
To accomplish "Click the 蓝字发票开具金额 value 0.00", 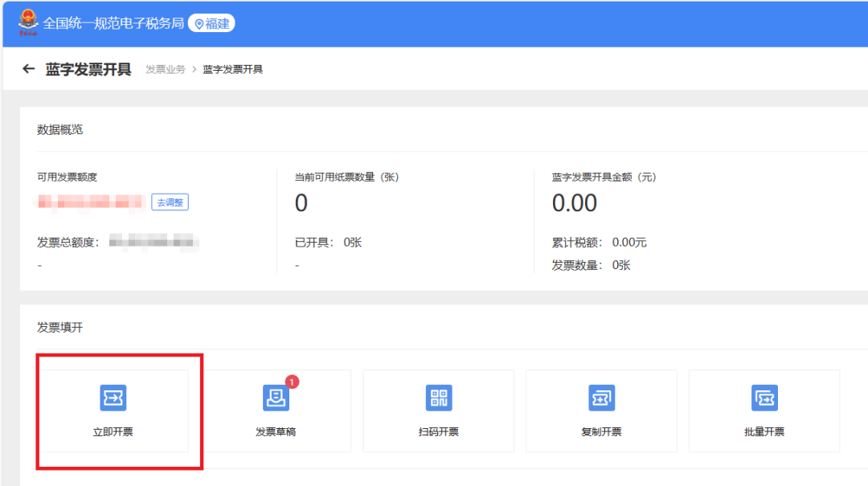I will click(574, 203).
